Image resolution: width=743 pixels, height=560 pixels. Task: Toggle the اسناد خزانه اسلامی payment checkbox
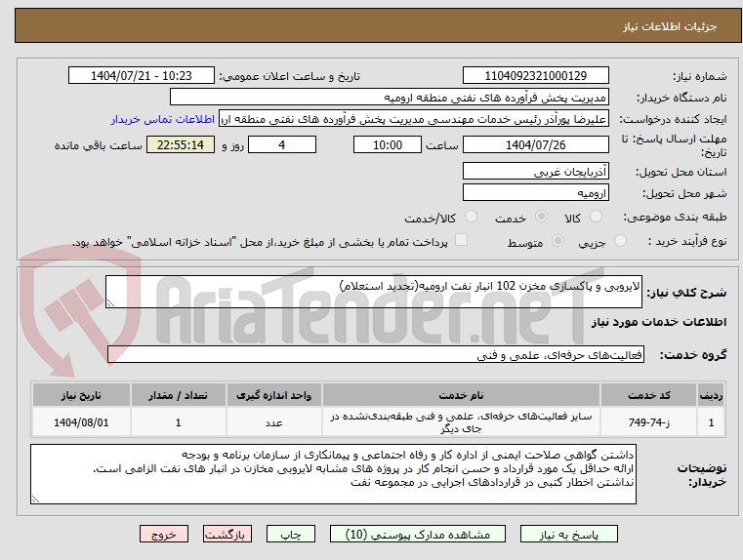tap(461, 240)
